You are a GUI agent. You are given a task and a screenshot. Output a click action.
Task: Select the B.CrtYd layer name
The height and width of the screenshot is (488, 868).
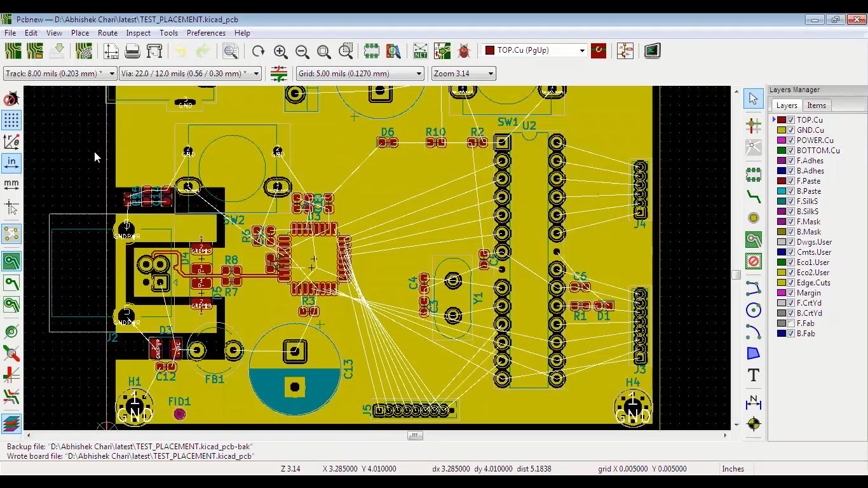click(x=809, y=313)
